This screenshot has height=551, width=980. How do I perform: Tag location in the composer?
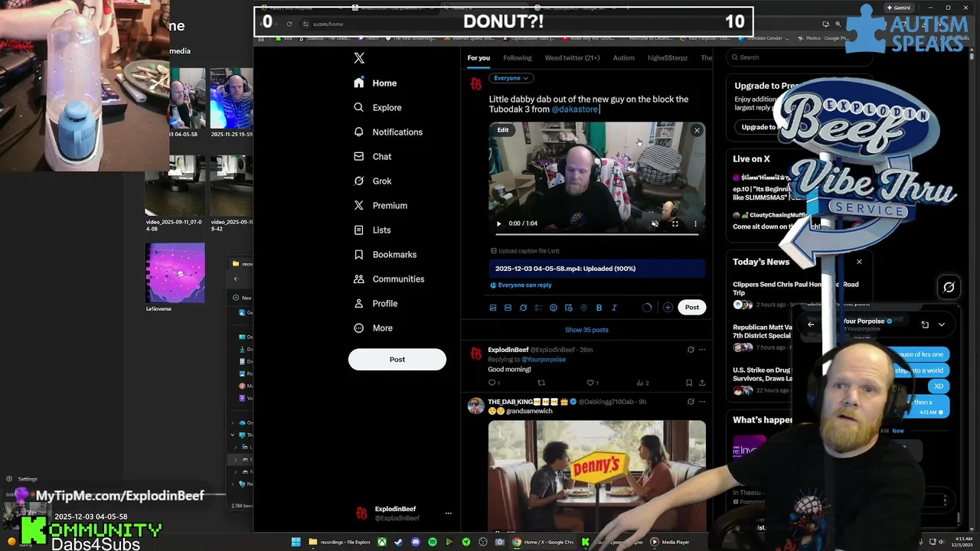click(x=583, y=308)
